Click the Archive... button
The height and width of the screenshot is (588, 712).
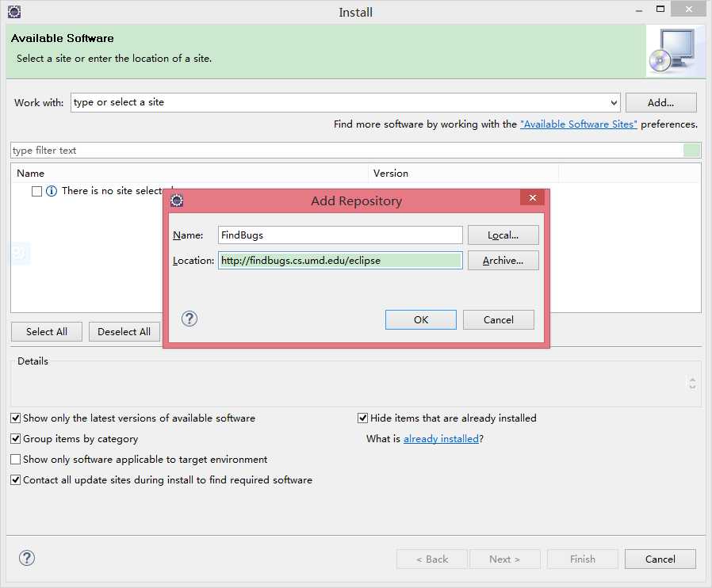coord(503,261)
